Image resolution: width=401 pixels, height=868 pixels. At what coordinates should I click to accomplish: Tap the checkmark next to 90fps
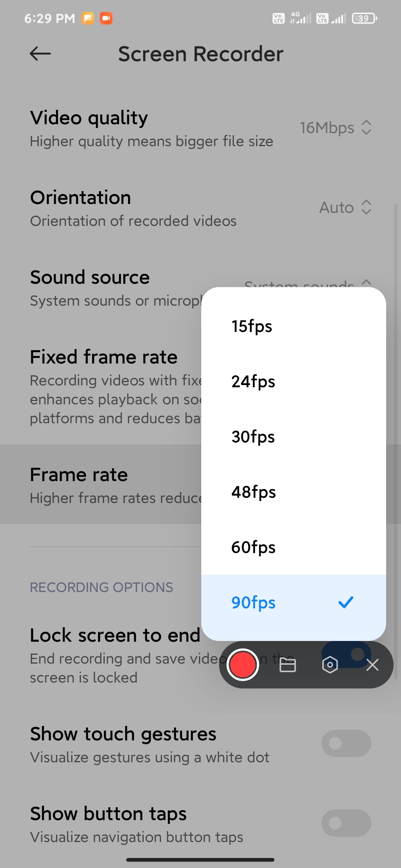pos(346,602)
